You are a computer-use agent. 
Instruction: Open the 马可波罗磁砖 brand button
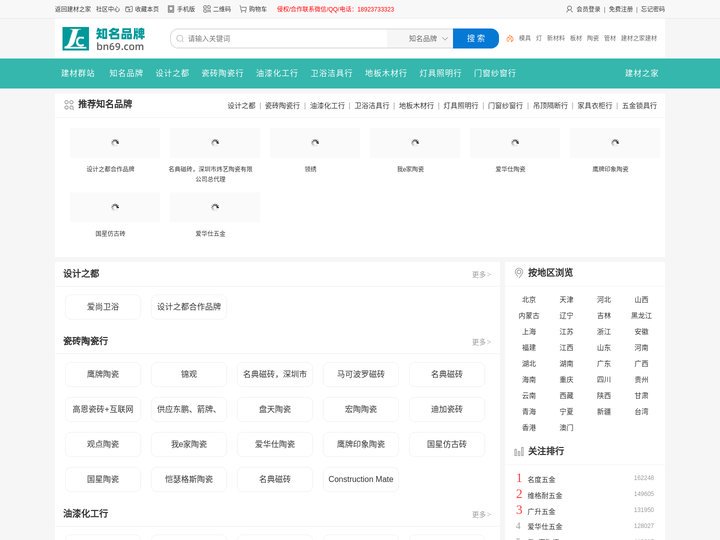point(361,374)
